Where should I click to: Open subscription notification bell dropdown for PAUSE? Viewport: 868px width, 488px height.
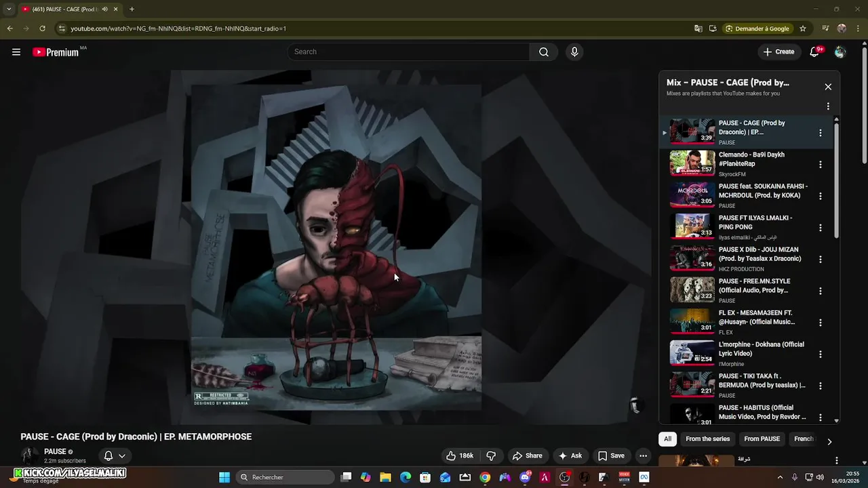tap(115, 455)
